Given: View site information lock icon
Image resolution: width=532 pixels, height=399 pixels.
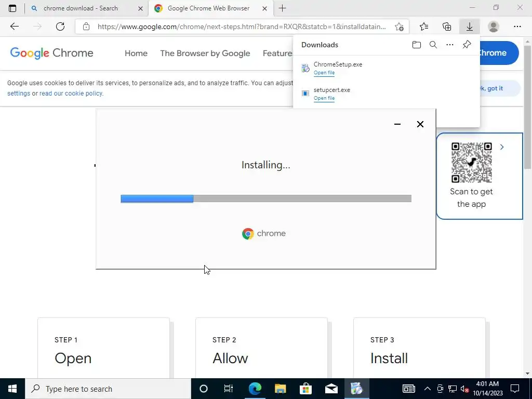Looking at the screenshot, I should point(86,26).
